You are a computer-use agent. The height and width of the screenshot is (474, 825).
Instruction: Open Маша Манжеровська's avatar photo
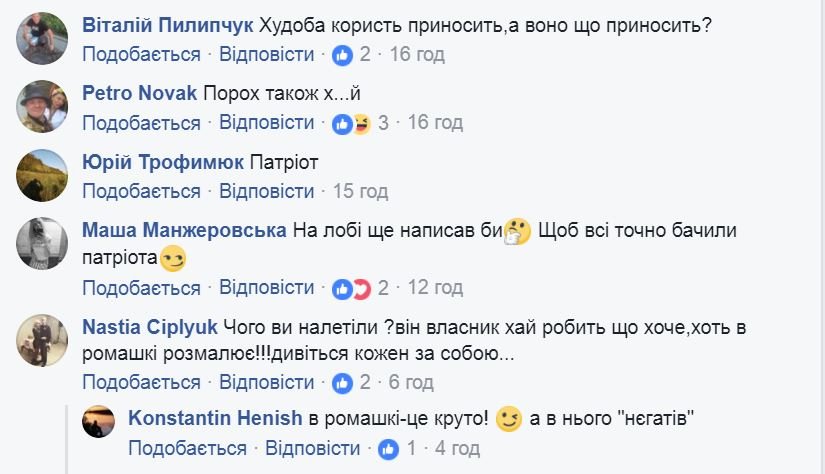pyautogui.click(x=42, y=242)
